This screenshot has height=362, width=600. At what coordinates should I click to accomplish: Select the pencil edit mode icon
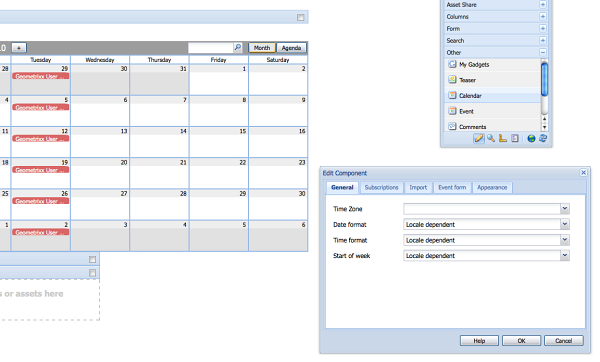pos(478,139)
